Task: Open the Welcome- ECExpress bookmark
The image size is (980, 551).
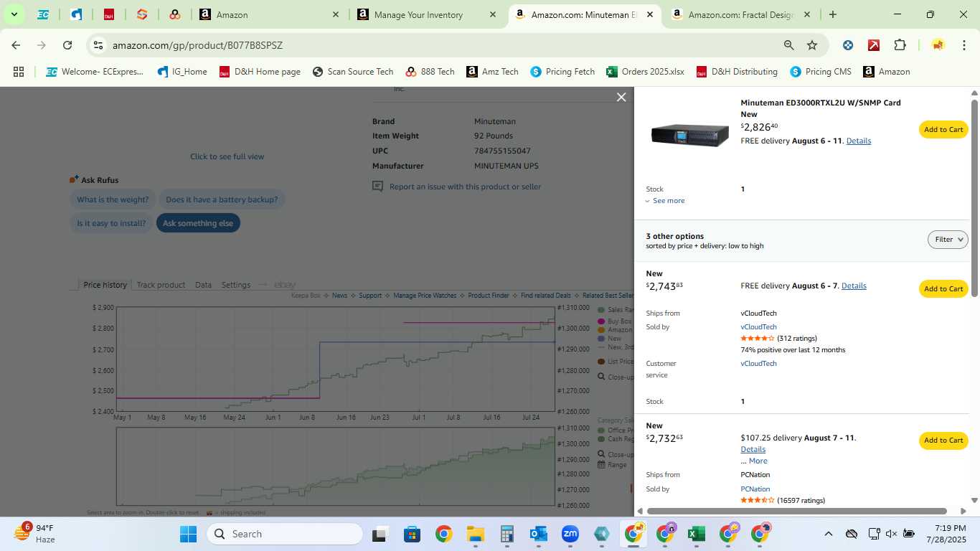Action: [x=95, y=72]
